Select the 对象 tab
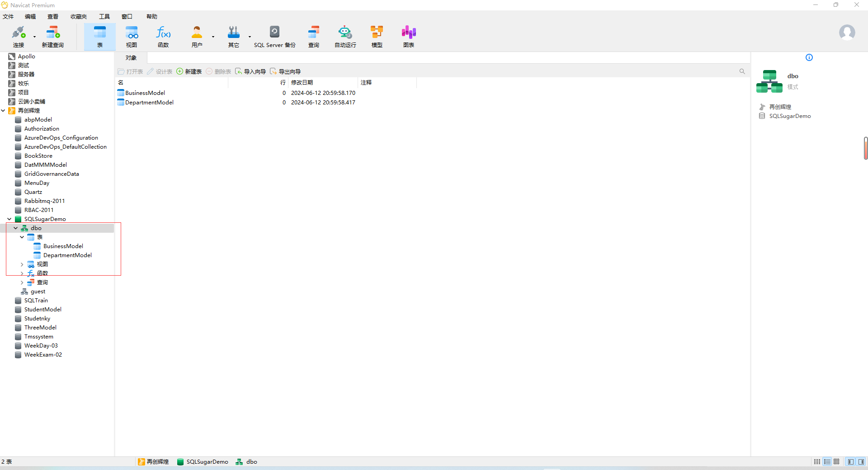The height and width of the screenshot is (470, 868). point(131,58)
